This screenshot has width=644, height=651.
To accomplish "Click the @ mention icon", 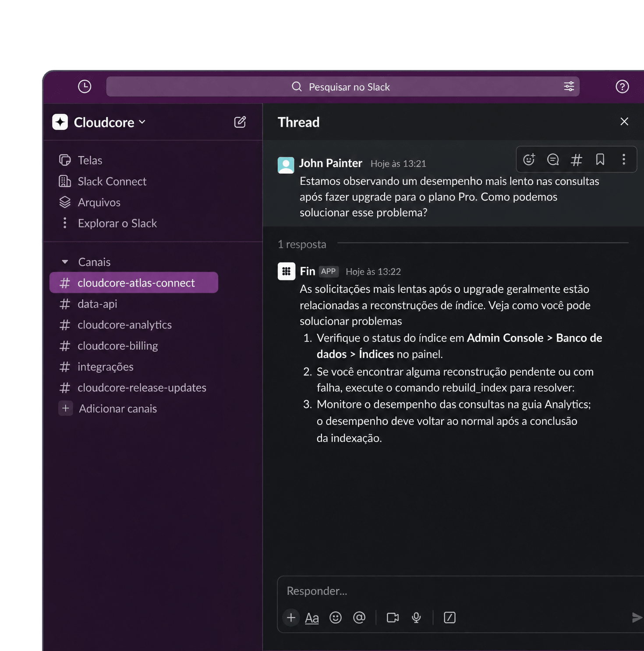I will coord(359,617).
